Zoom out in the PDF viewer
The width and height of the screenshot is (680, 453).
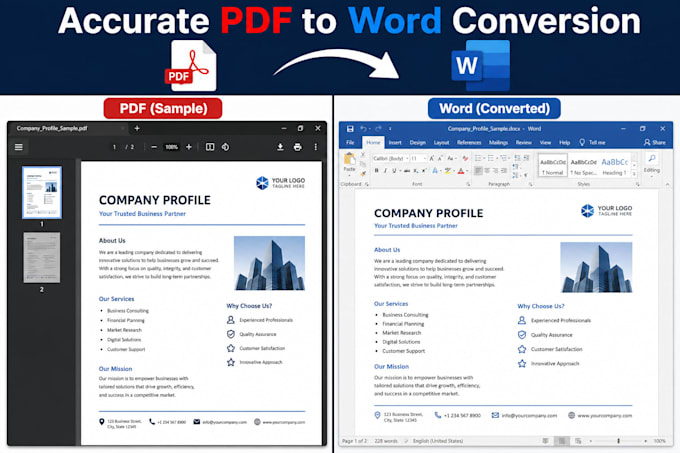point(154,147)
